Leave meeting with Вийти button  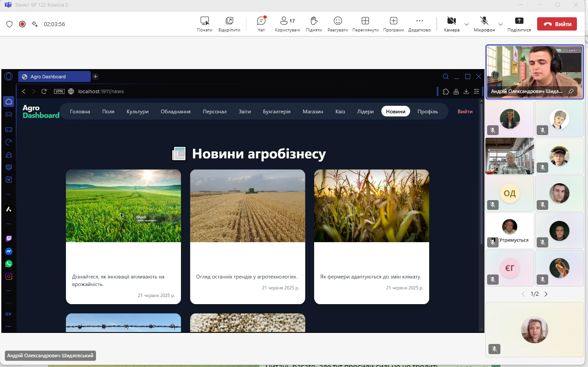pyautogui.click(x=557, y=24)
